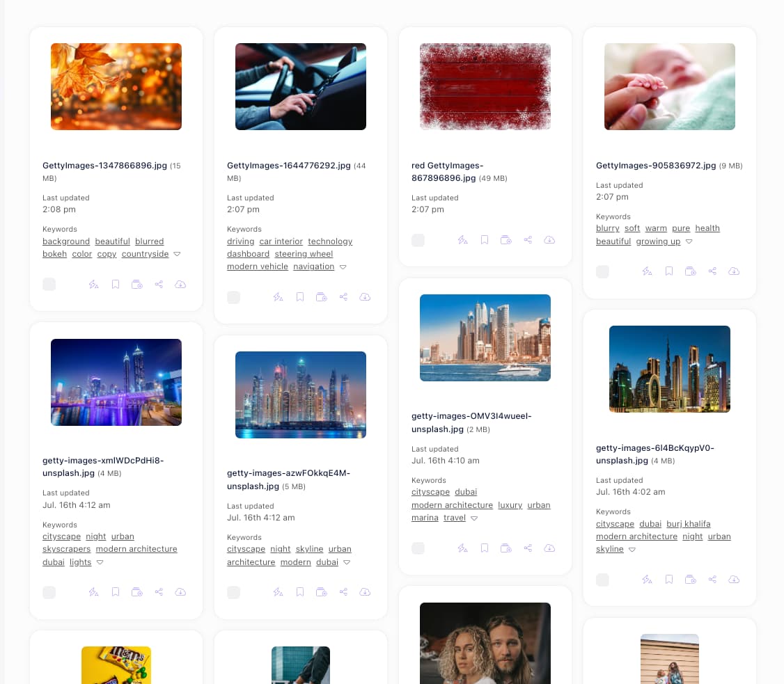The width and height of the screenshot is (784, 684).
Task: Bookmark getty-images-xmlWDcPdHi8-unsplash.jpg
Action: click(116, 592)
